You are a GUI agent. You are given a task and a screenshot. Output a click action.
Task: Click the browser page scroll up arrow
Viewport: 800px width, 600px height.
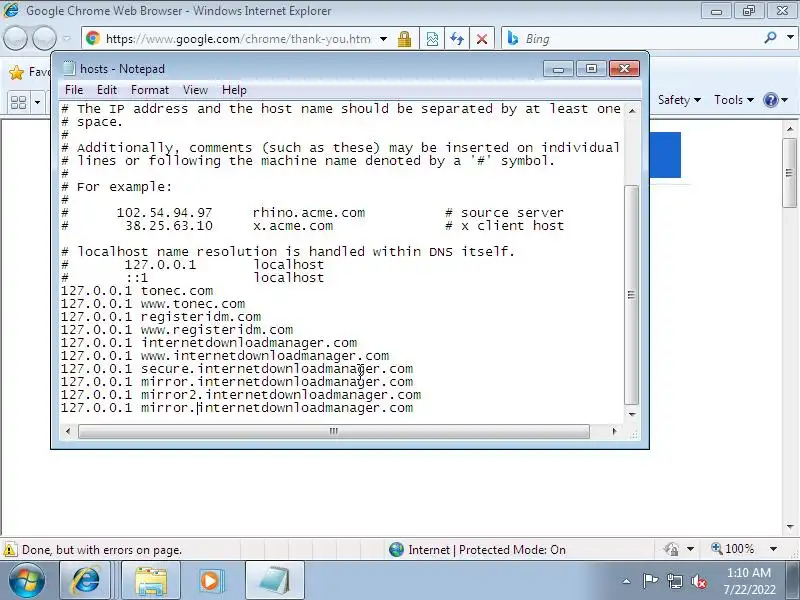790,129
